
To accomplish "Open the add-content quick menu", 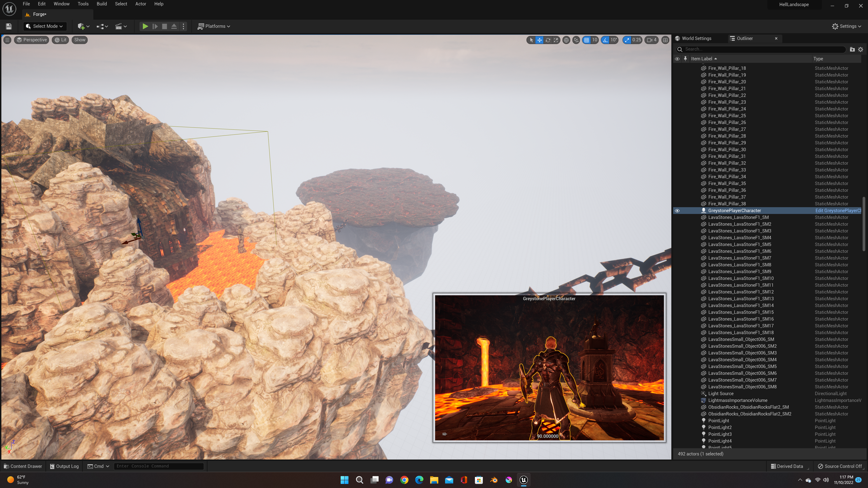I will click(83, 26).
